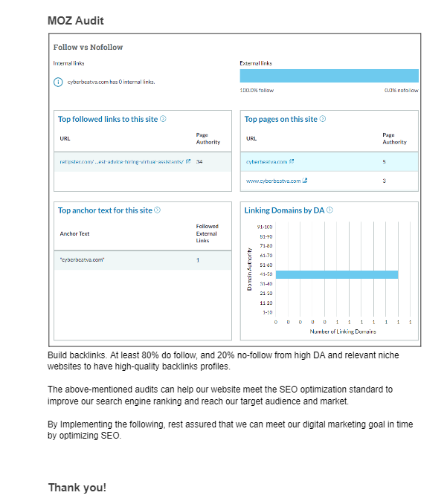Click the Followed External Links column header
447x504 pixels.
(x=207, y=233)
